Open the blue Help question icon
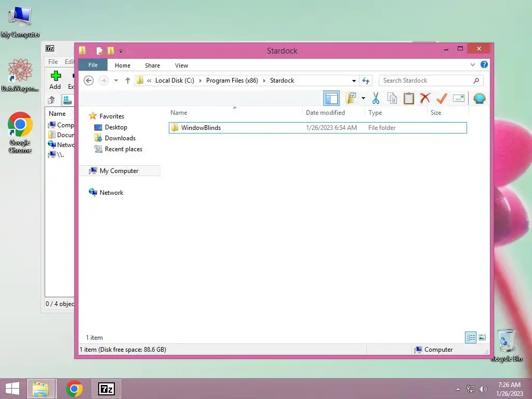532x399 pixels. pos(484,64)
